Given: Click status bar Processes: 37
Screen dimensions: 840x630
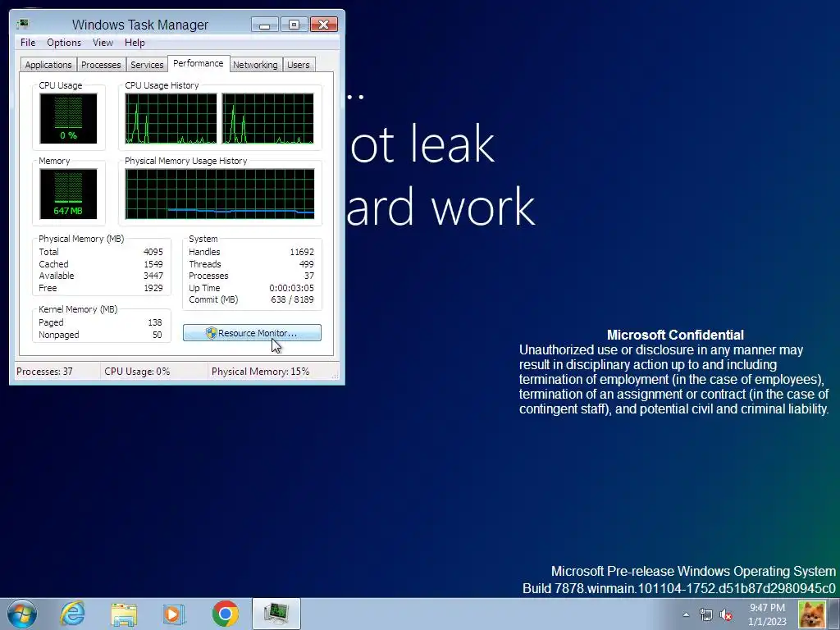Looking at the screenshot, I should coord(44,372).
